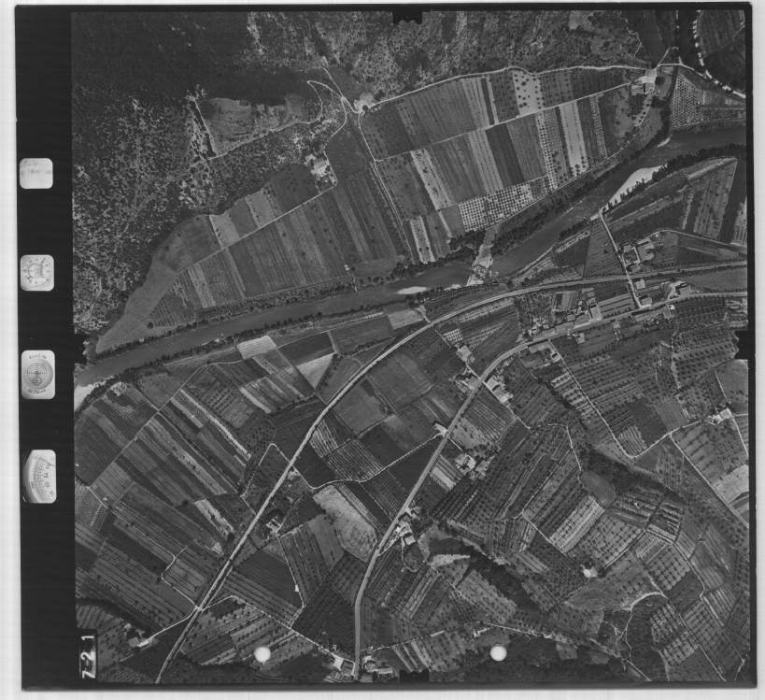The image size is (765, 700).
Task: Click the blank data card in the left margin
Action: click(x=35, y=174)
